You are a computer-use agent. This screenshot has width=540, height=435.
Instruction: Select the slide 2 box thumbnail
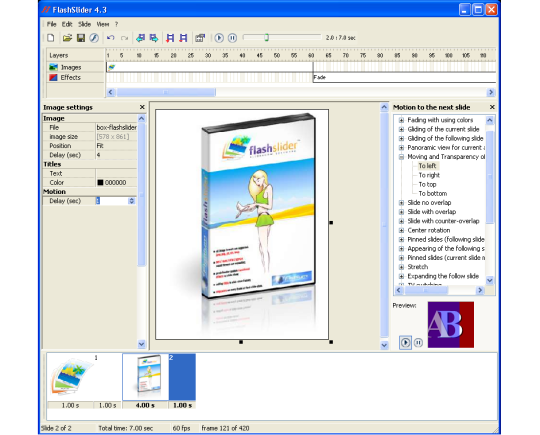(x=146, y=377)
